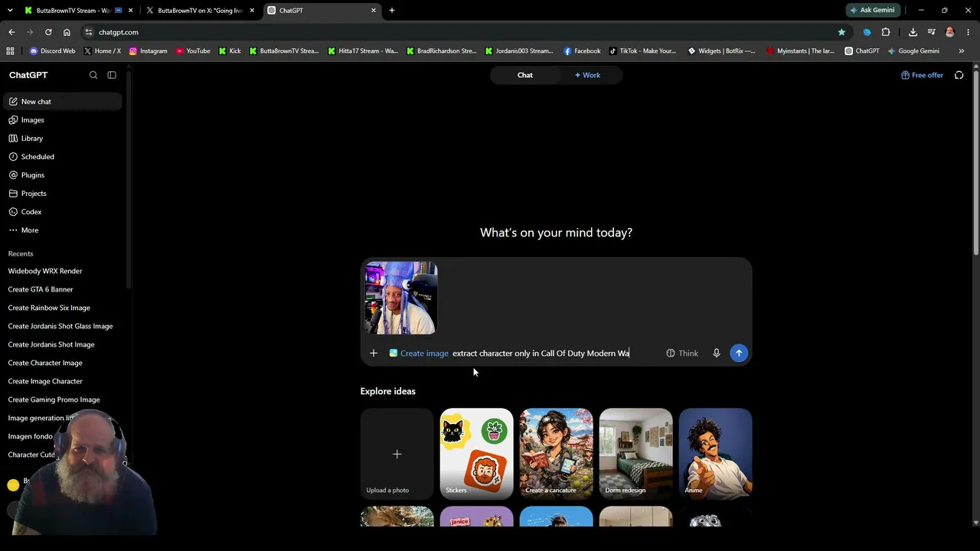This screenshot has height=551, width=980.
Task: Open the Chrome downloads panel
Action: click(x=913, y=32)
